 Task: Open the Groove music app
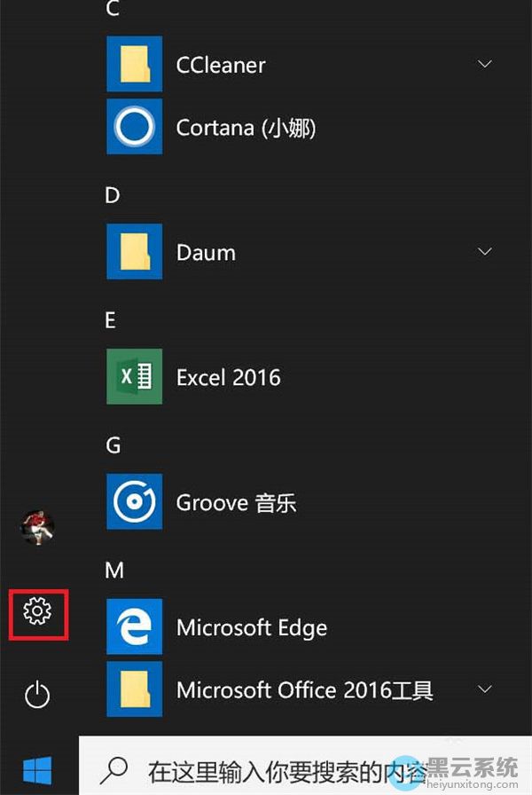pyautogui.click(x=134, y=502)
